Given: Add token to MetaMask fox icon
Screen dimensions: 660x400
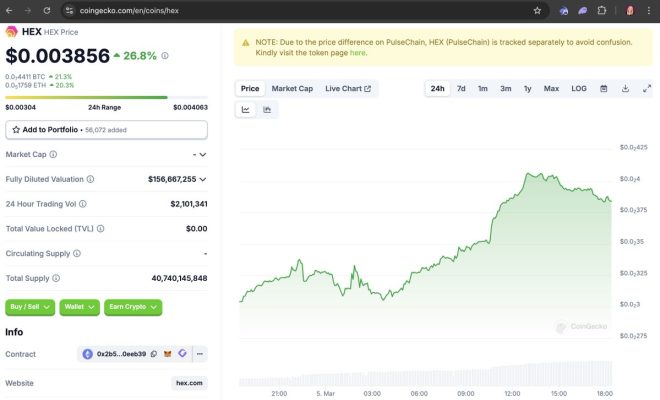Looking at the screenshot, I should pos(168,354).
